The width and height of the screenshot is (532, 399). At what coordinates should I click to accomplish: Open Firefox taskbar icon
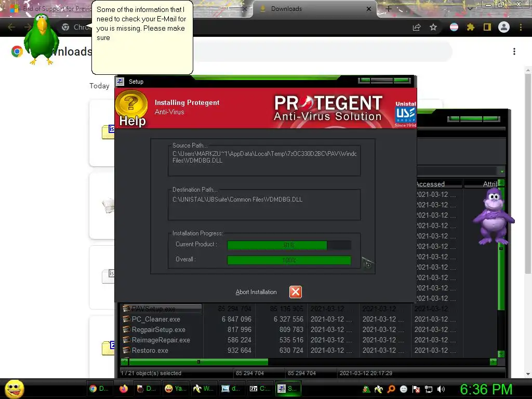(124, 389)
